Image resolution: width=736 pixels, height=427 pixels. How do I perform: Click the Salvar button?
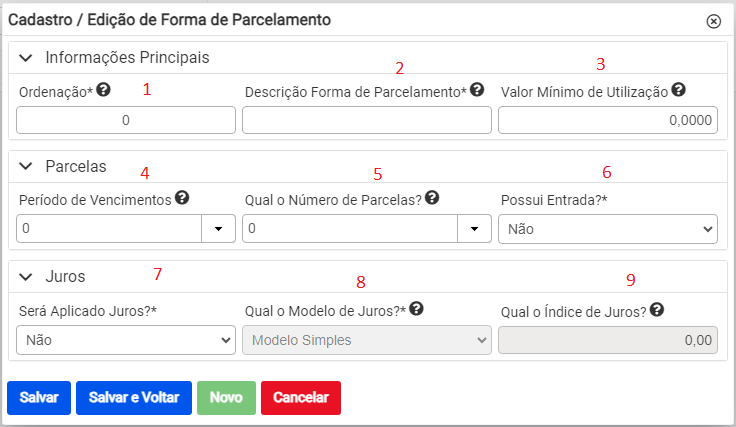pyautogui.click(x=39, y=397)
